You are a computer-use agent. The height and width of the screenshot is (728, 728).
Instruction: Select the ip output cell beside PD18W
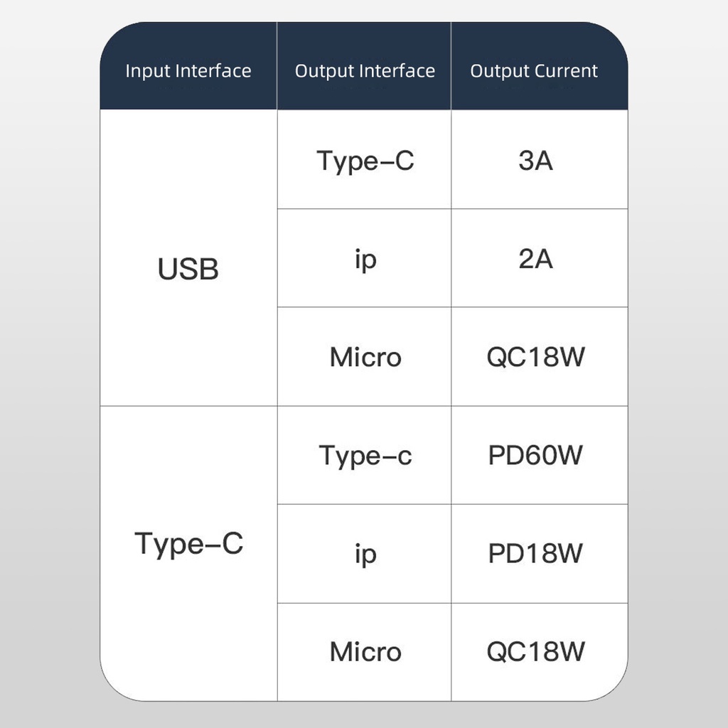365,554
